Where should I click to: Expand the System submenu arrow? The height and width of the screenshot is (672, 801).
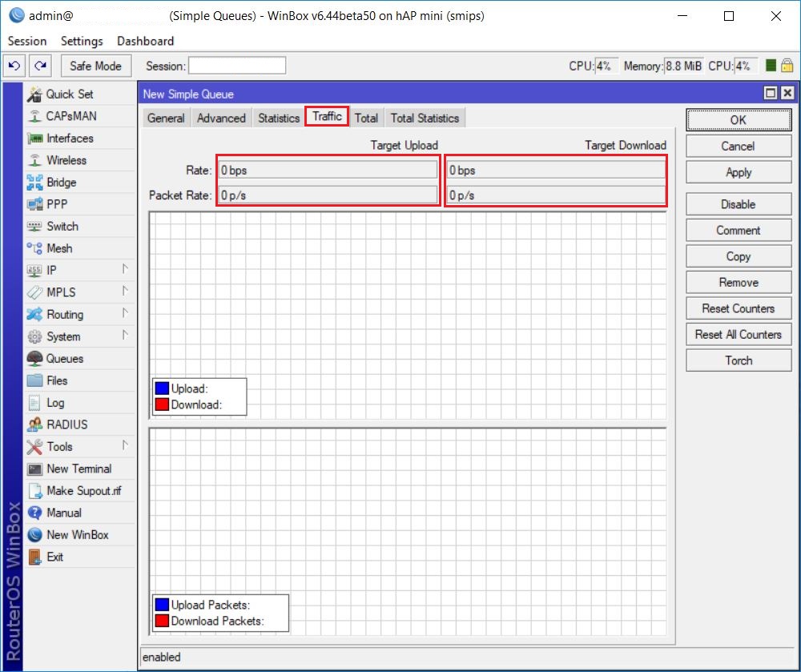point(125,335)
